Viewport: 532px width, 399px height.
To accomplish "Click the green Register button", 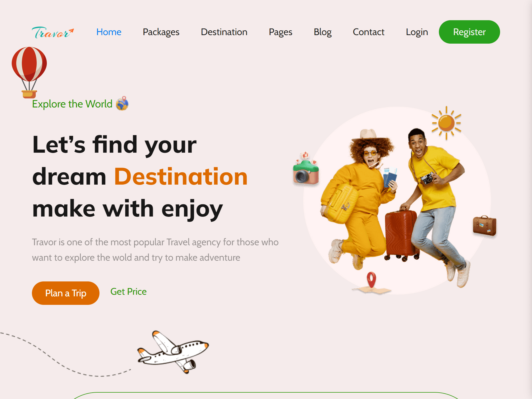I will click(469, 32).
